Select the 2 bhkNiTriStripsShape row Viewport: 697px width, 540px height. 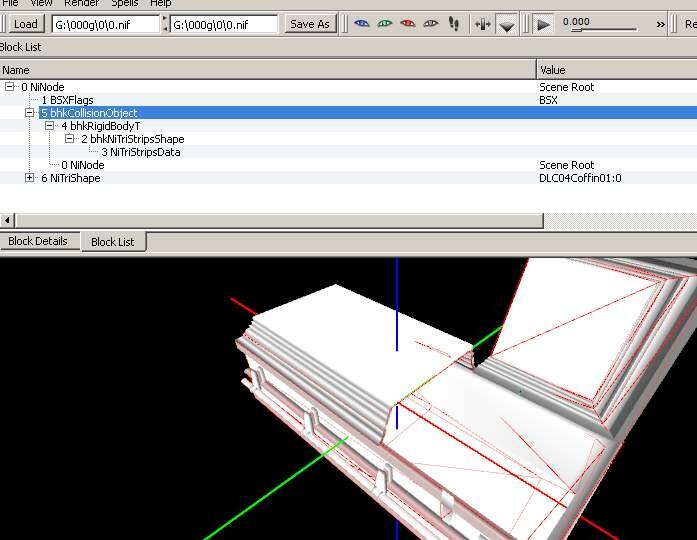click(x=348, y=139)
